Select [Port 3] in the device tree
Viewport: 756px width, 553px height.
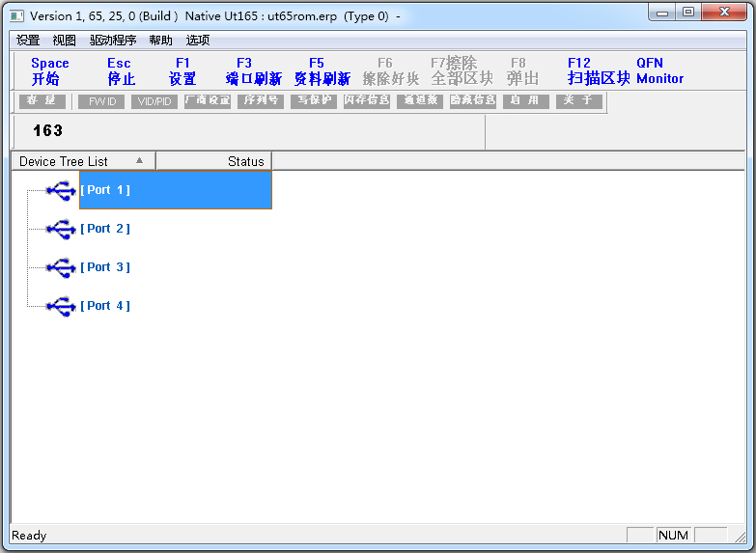tap(105, 267)
